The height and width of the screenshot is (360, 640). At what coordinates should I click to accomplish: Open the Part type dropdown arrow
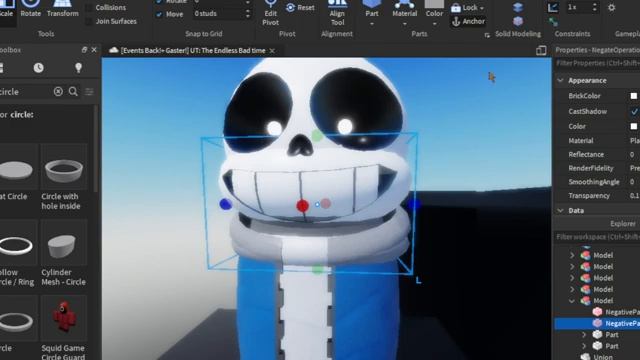pyautogui.click(x=372, y=24)
